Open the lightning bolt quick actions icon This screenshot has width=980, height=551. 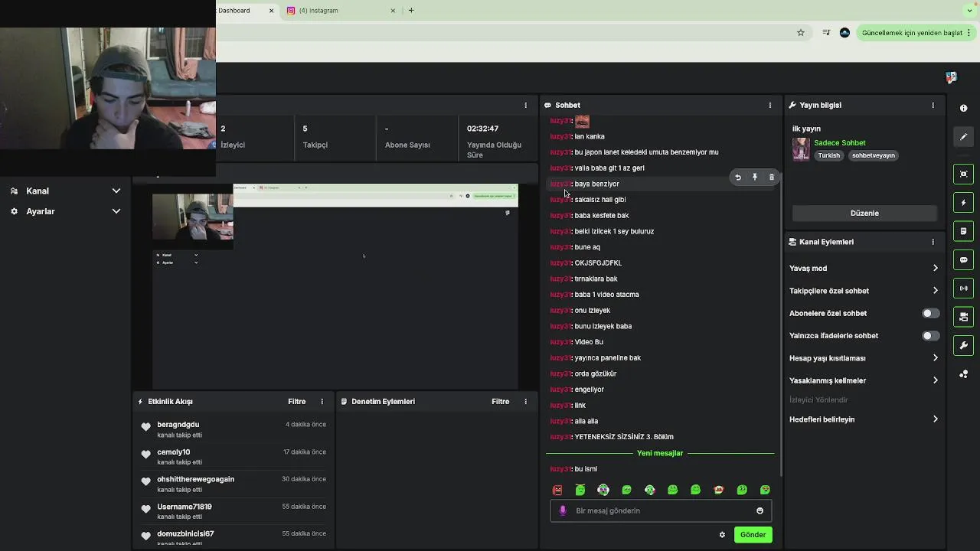963,203
